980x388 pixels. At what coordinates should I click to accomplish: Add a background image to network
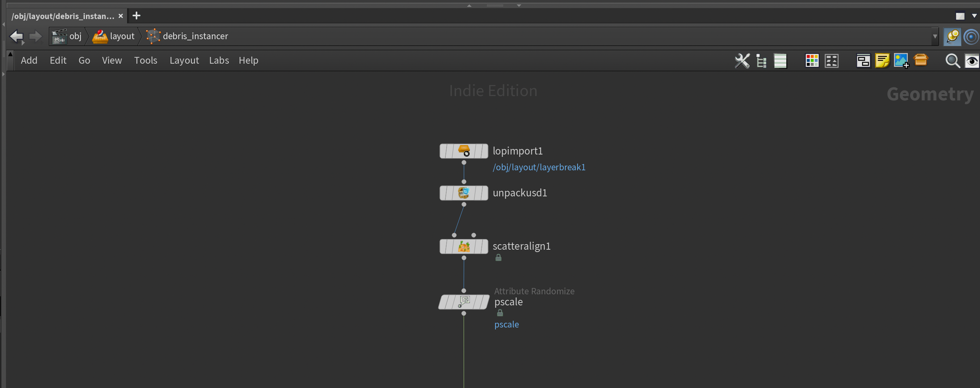pyautogui.click(x=901, y=61)
